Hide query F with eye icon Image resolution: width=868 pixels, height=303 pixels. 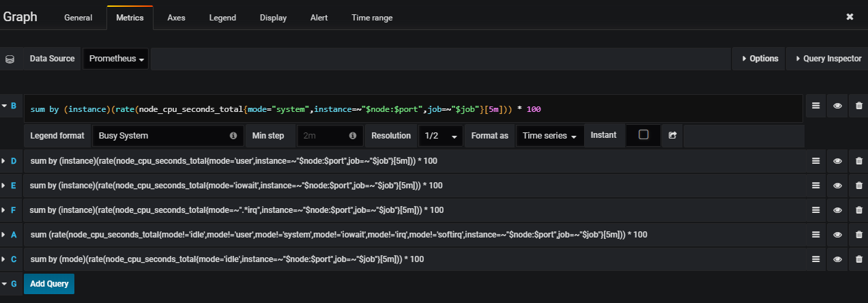pos(837,210)
